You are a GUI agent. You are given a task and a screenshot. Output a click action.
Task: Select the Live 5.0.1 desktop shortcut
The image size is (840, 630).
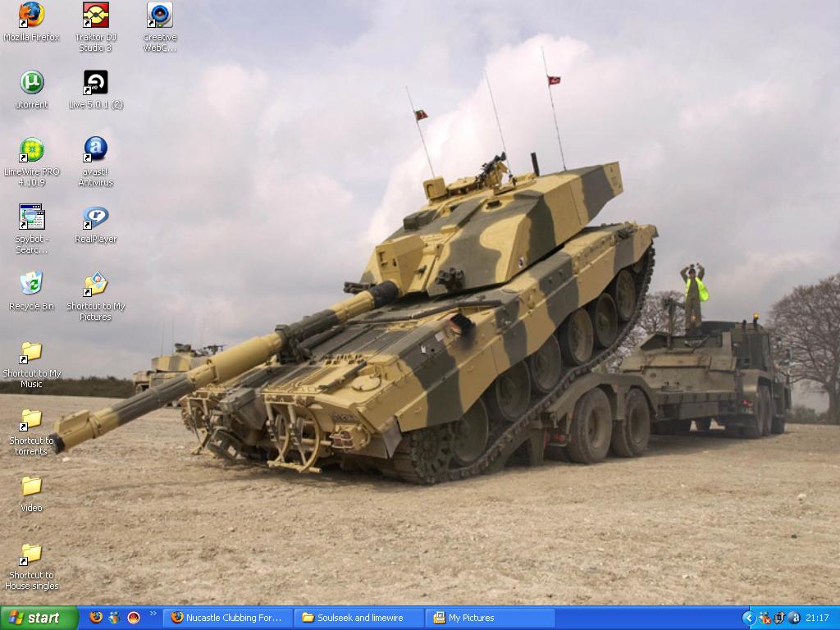click(96, 83)
